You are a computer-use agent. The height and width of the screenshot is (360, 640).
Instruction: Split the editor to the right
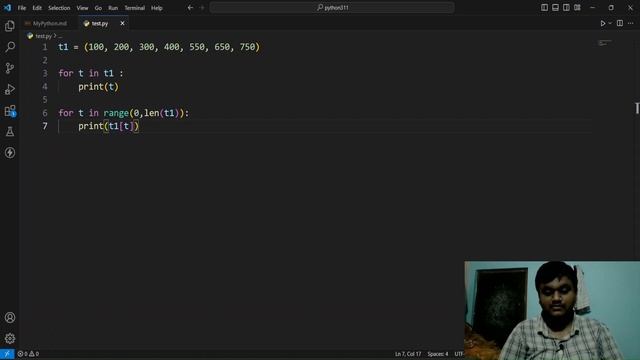620,23
